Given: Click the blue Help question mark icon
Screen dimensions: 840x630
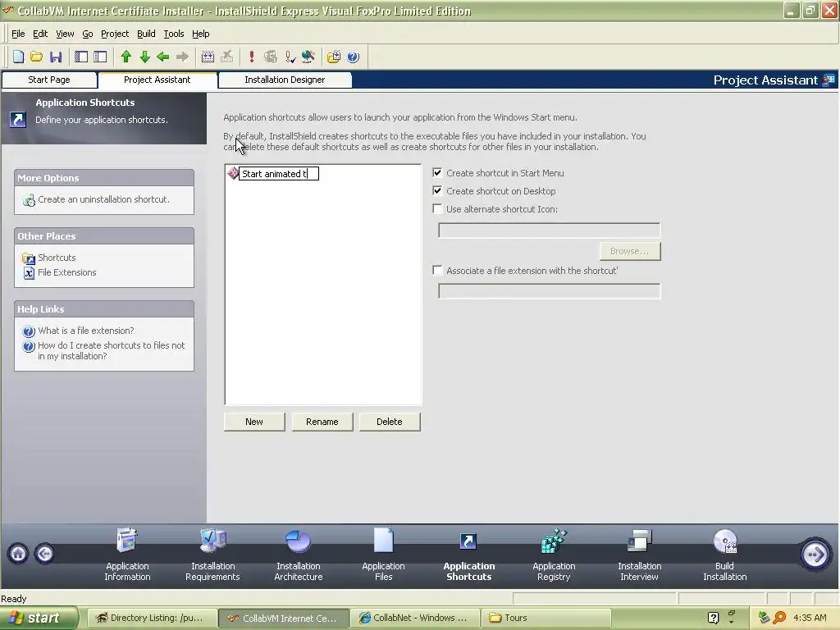Looking at the screenshot, I should pos(353,57).
